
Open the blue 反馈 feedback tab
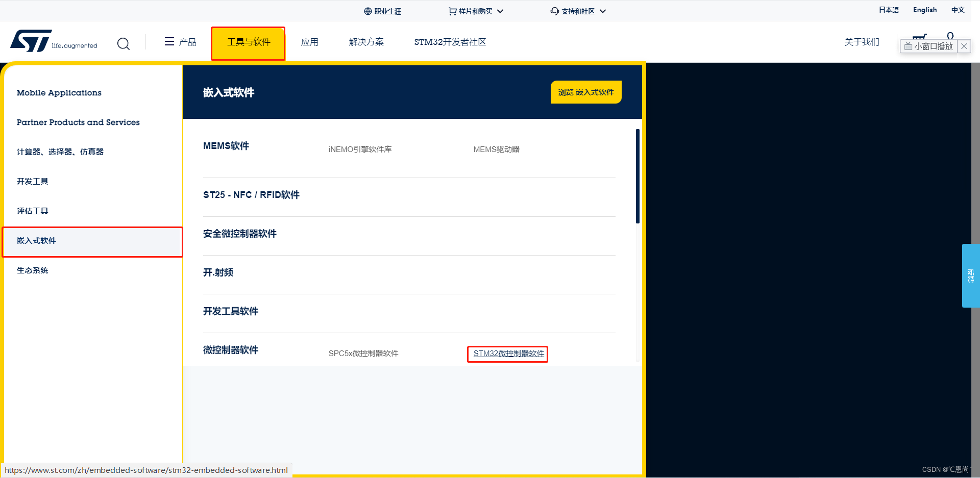point(970,275)
